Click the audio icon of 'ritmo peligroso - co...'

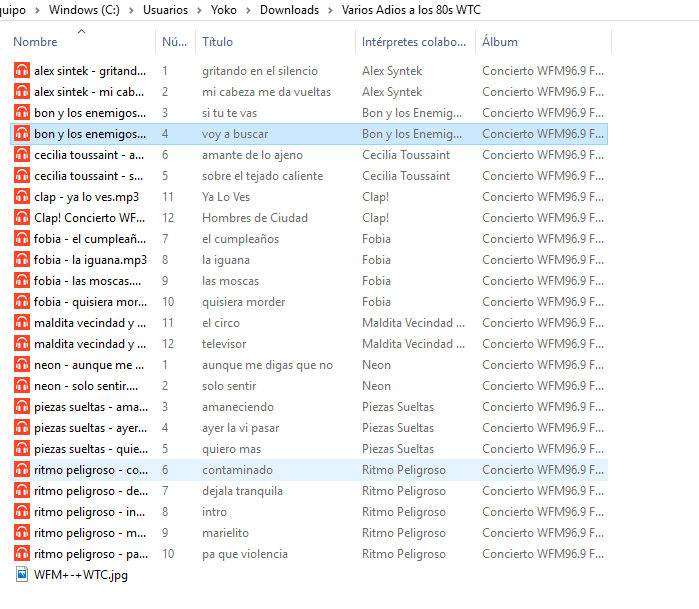tap(22, 469)
